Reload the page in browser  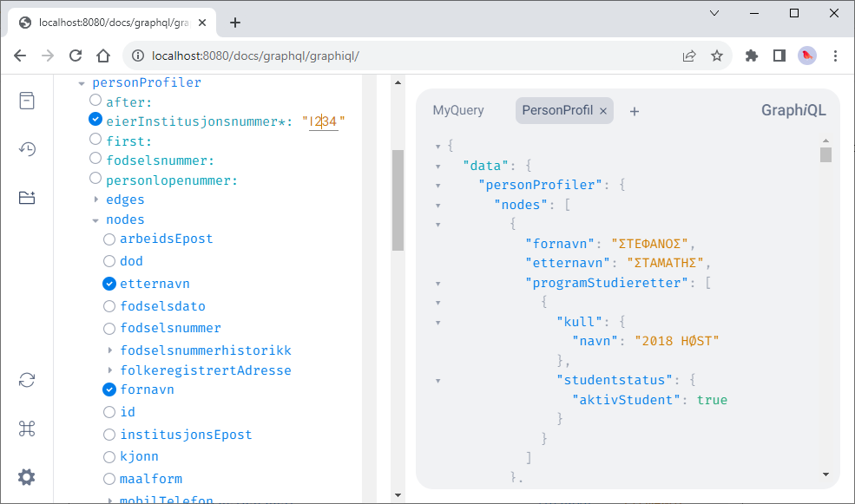tap(76, 56)
